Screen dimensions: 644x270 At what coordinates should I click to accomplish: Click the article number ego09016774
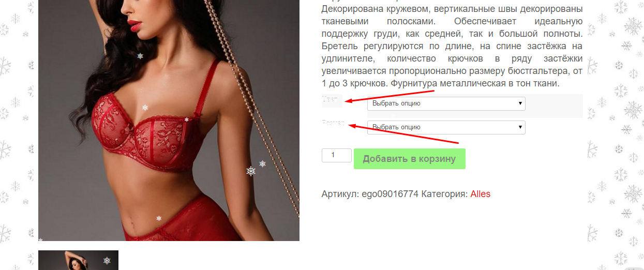[x=390, y=194]
